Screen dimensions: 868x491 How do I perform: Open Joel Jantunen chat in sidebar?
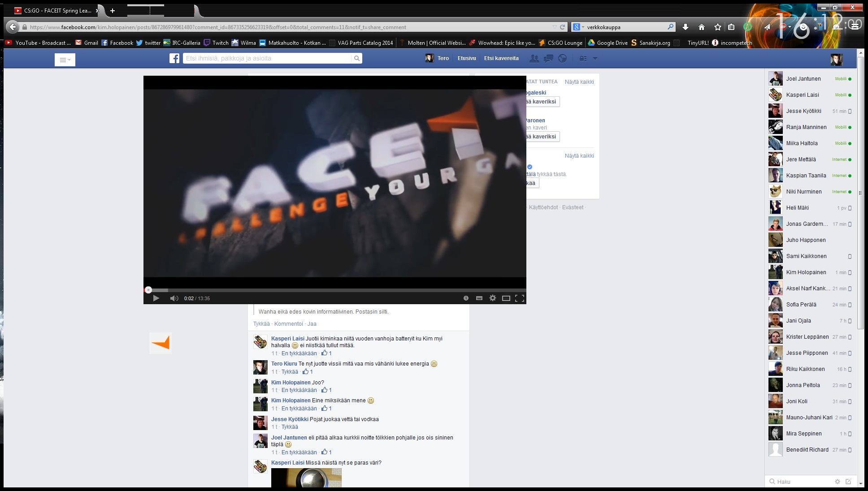tap(810, 79)
